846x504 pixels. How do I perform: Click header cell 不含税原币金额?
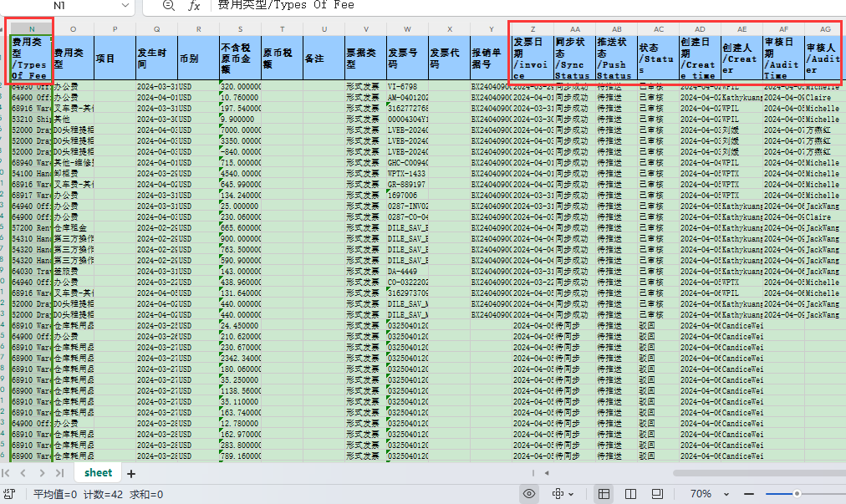coord(240,59)
